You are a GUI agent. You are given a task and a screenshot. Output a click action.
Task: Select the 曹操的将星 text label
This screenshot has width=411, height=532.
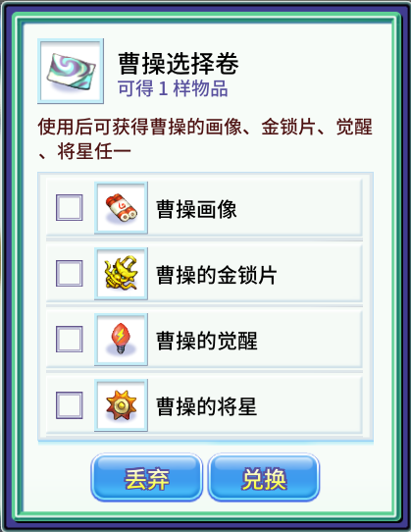point(207,406)
